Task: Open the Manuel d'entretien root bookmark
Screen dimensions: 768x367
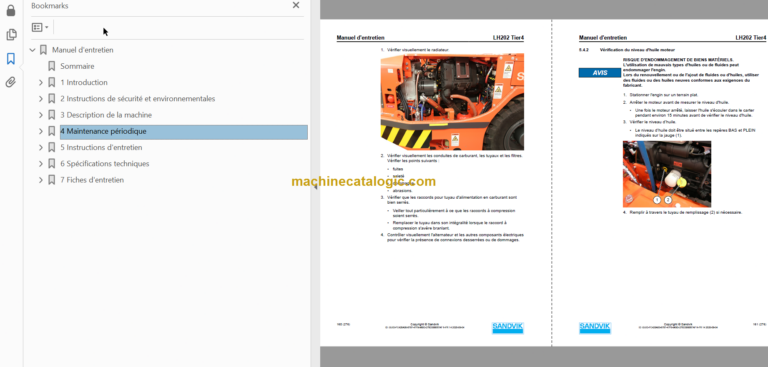Action: (x=83, y=50)
